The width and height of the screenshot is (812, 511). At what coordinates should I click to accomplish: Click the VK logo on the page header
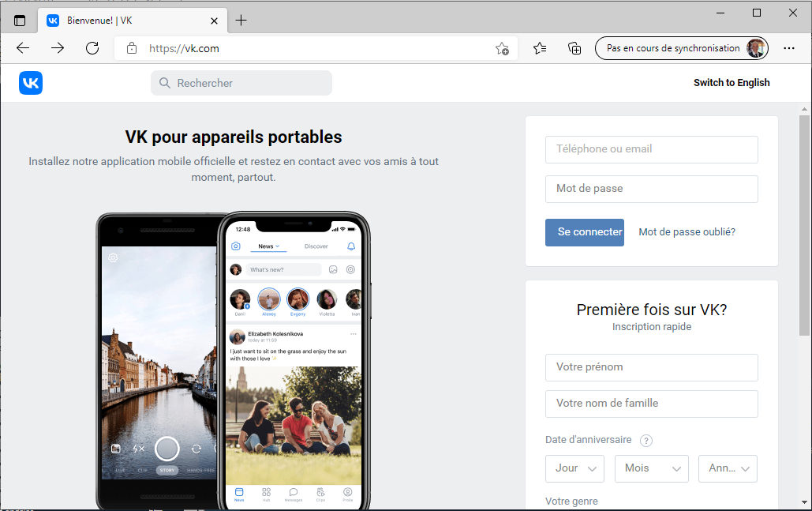[x=31, y=83]
